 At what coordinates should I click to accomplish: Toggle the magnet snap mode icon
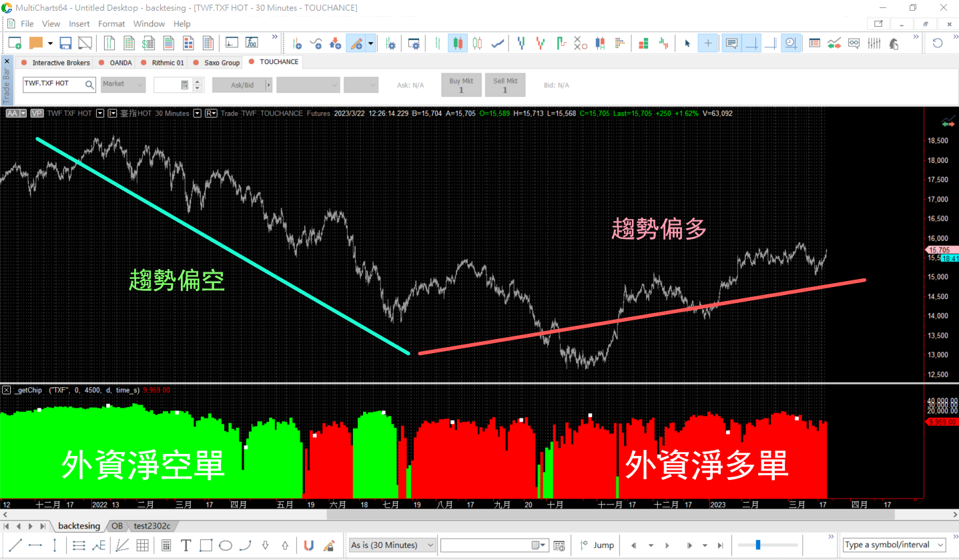(308, 545)
